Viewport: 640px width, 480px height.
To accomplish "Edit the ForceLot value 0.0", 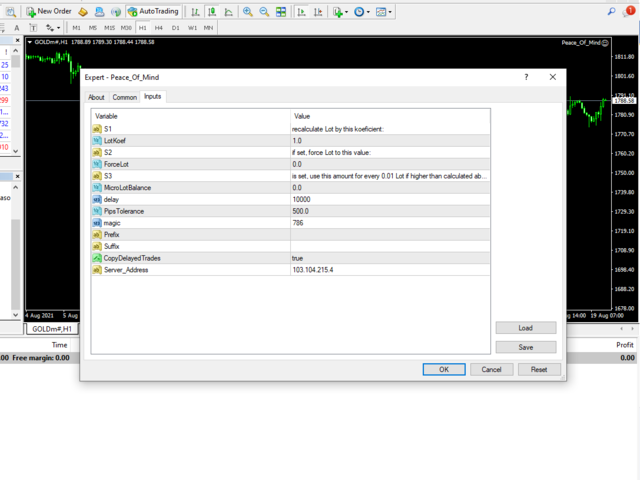I will coord(390,164).
